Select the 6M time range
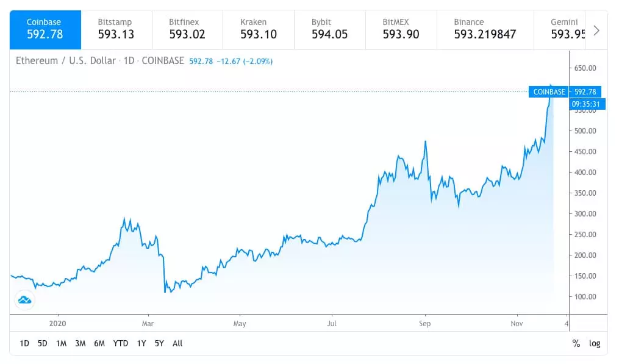619x364 pixels. 99,343
